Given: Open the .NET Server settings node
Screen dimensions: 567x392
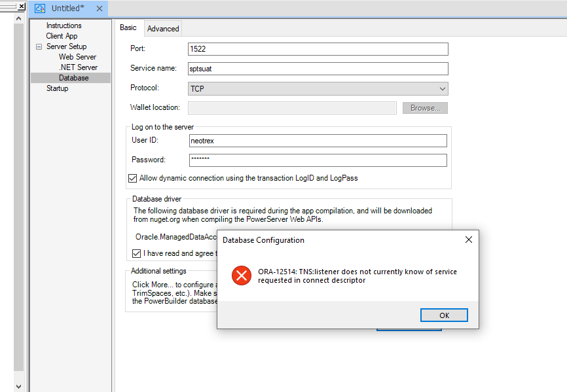Looking at the screenshot, I should 78,67.
